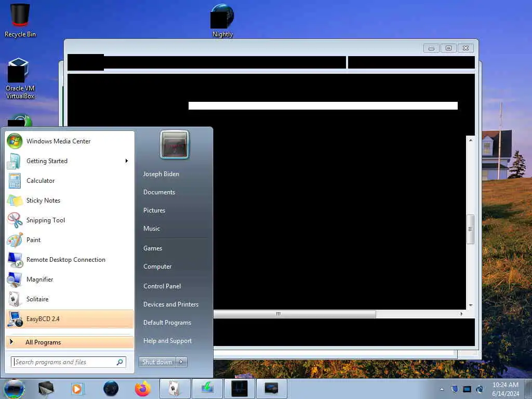Open the Nightly desktop shortcut
The image size is (532, 399).
222,20
